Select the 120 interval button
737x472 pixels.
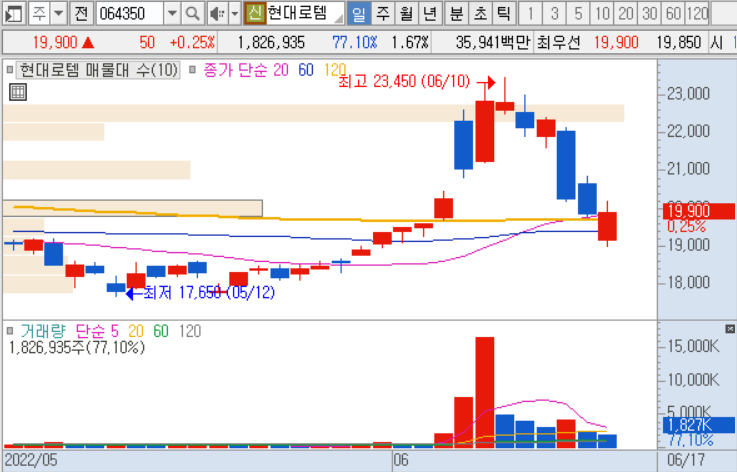pyautogui.click(x=697, y=13)
